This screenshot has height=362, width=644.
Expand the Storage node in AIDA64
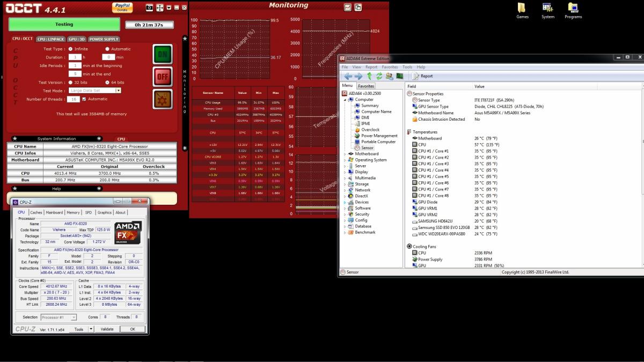pyautogui.click(x=345, y=184)
